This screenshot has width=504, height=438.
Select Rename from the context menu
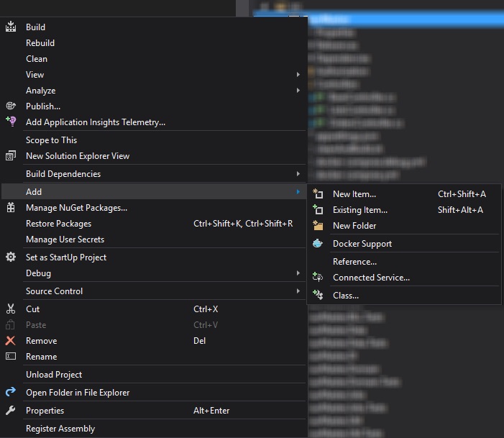click(x=154, y=356)
